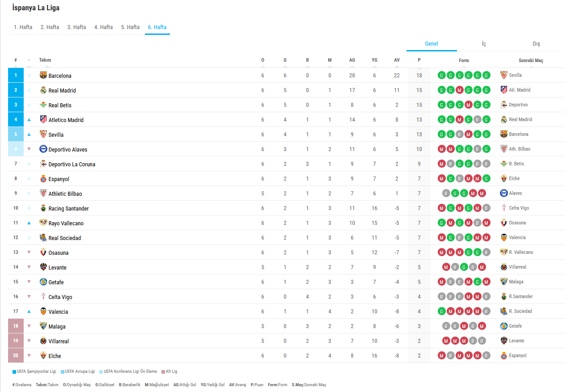Open the Rayo Vallecano team link
Viewport: 571px width, 392px height.
click(x=66, y=223)
